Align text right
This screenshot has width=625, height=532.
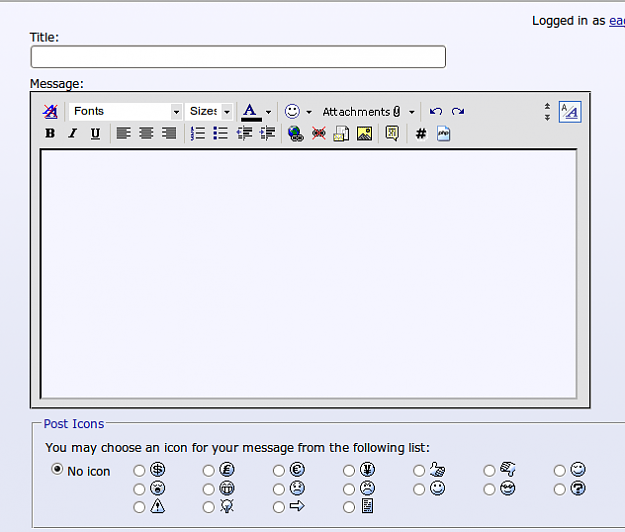tap(169, 133)
